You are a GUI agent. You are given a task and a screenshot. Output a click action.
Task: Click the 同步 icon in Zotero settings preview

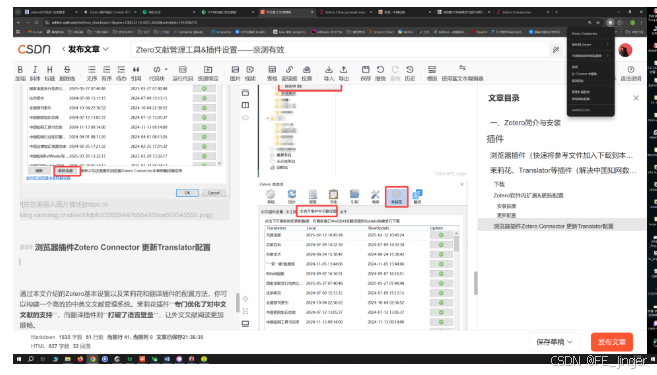pyautogui.click(x=292, y=196)
